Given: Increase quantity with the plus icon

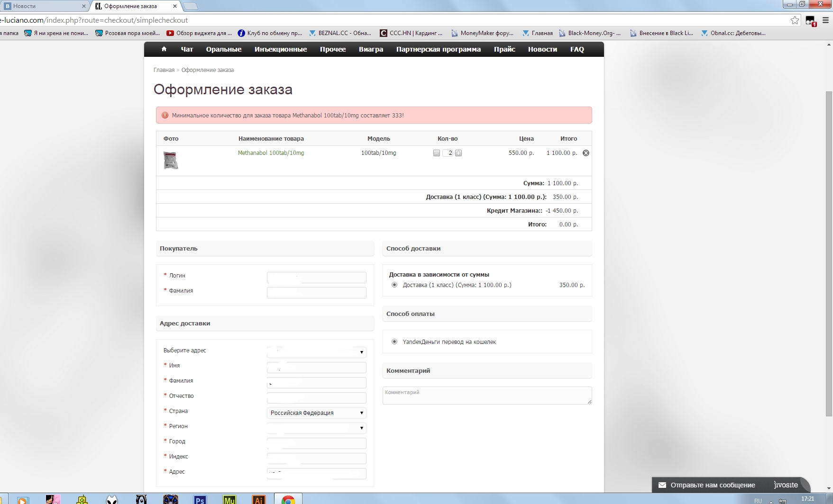Looking at the screenshot, I should [458, 153].
